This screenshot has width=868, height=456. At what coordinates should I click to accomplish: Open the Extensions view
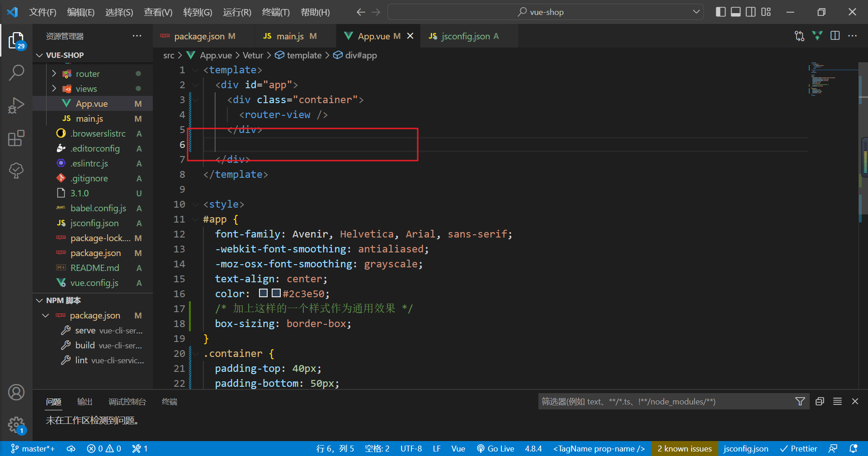coord(16,138)
